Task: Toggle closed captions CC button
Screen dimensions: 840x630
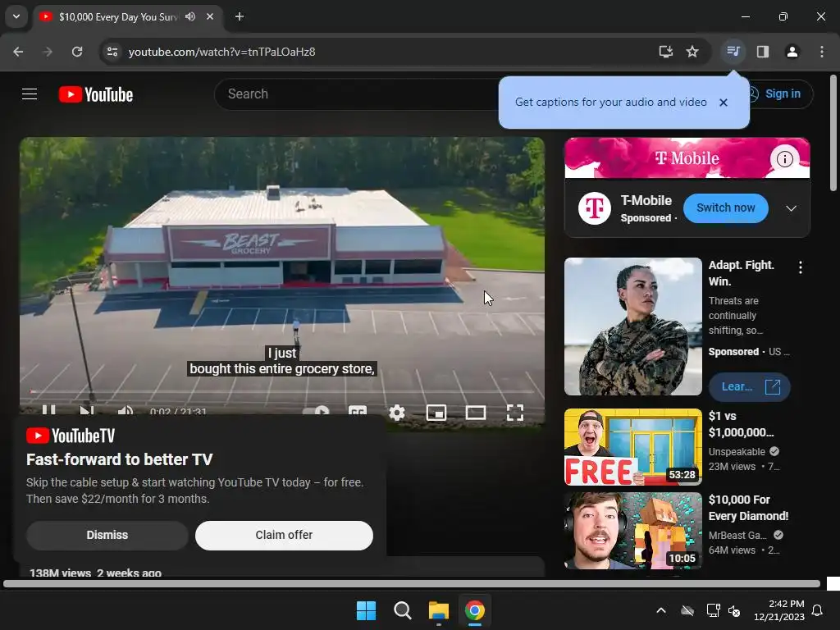Action: (358, 412)
